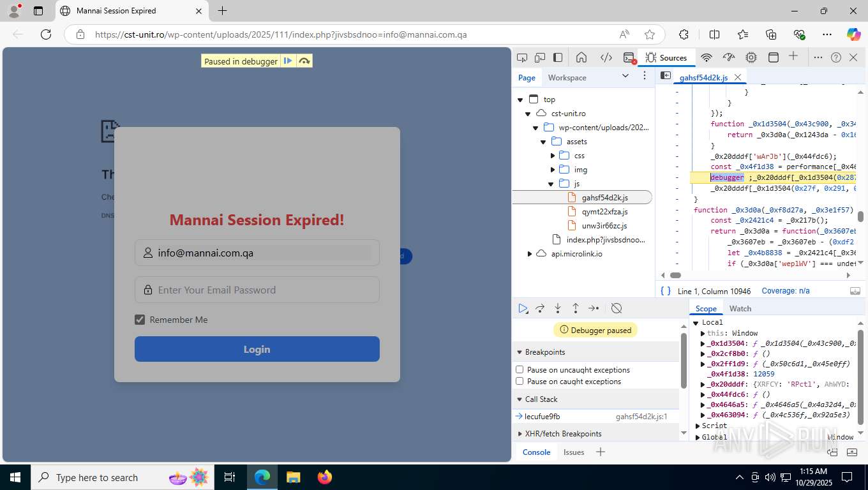Expand the img folder
Viewport: 868px width, 490px height.
pyautogui.click(x=553, y=170)
